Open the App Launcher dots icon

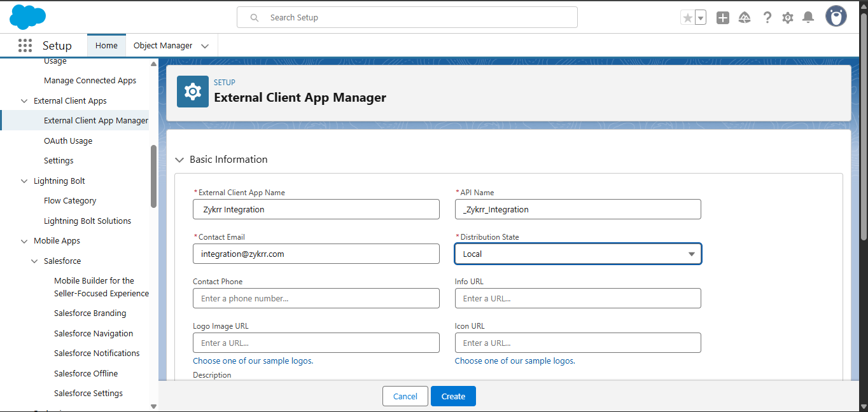pos(25,45)
